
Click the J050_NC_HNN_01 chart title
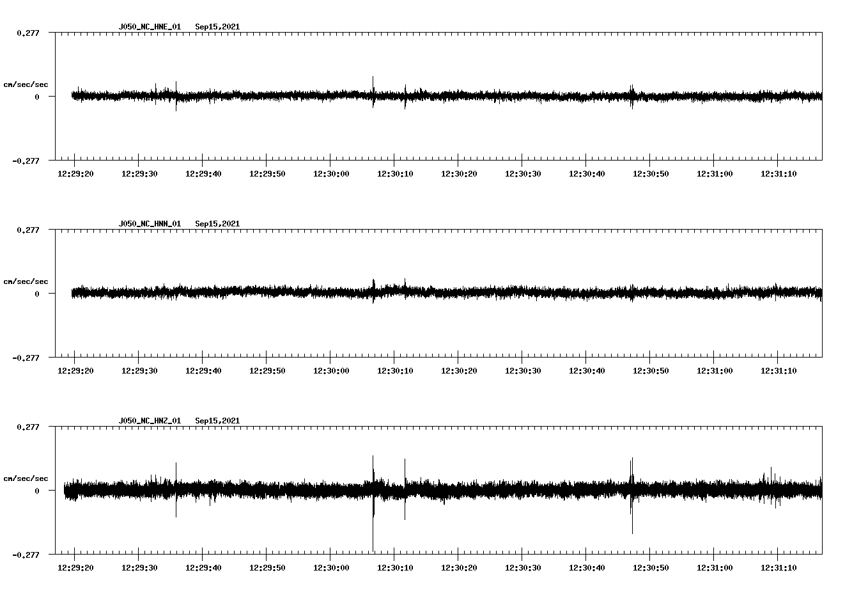(x=150, y=224)
